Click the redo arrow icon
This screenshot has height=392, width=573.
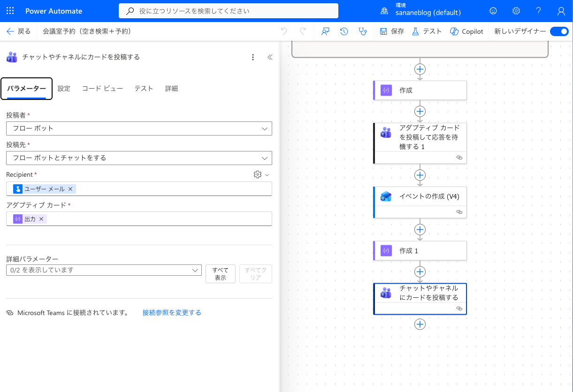[303, 31]
